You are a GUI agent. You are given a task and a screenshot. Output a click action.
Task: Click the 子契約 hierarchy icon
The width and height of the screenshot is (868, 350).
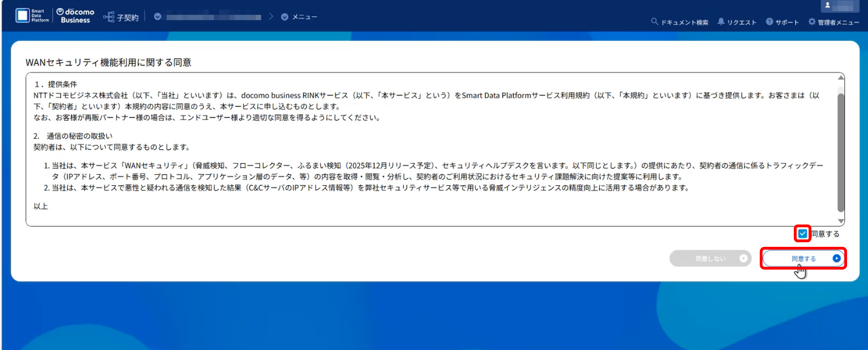(109, 17)
